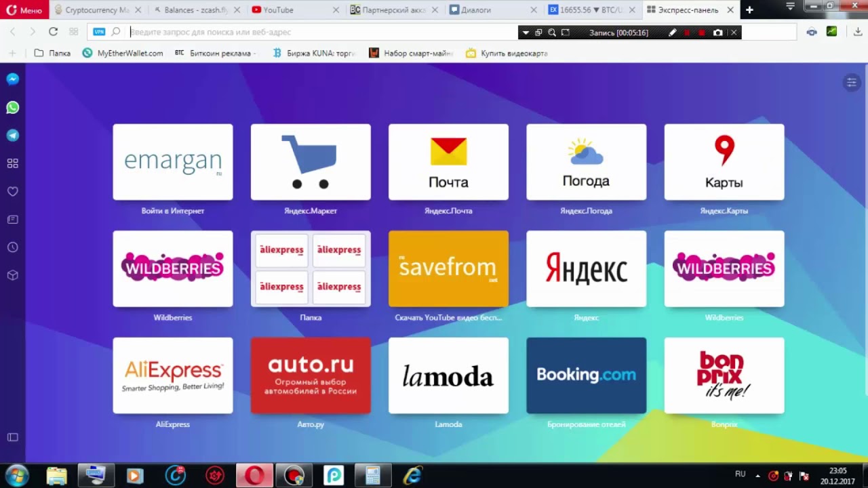The height and width of the screenshot is (488, 868).
Task: Open Internet Explorer from the taskbar
Action: click(x=412, y=476)
